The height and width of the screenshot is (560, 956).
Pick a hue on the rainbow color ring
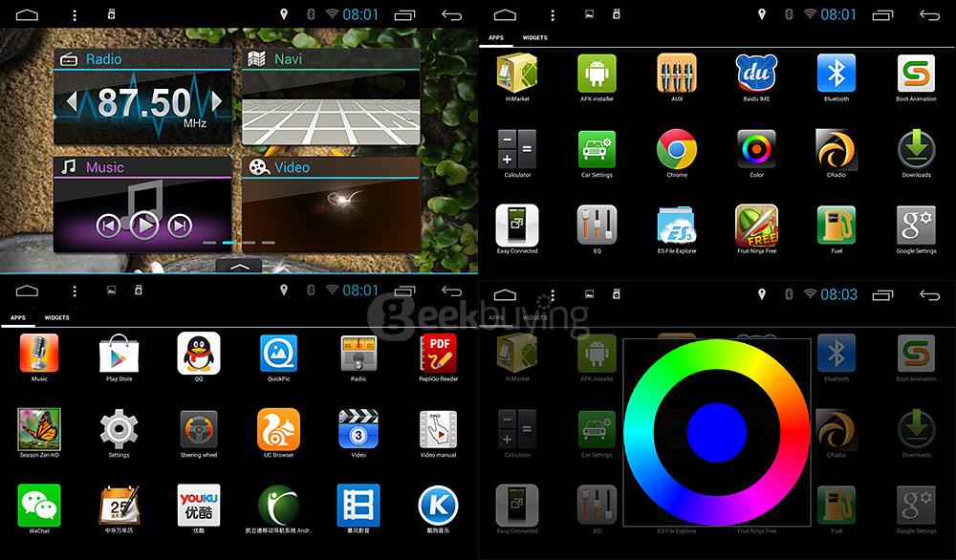[x=717, y=432]
